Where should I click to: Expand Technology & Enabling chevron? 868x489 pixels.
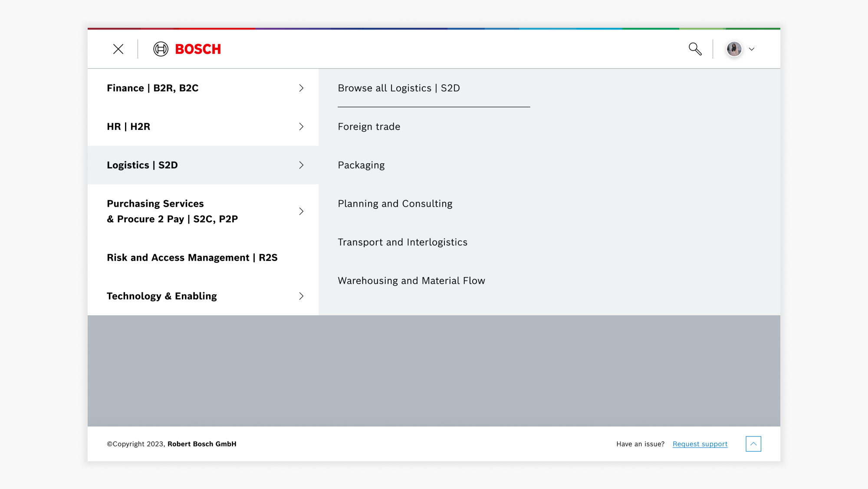pos(301,296)
